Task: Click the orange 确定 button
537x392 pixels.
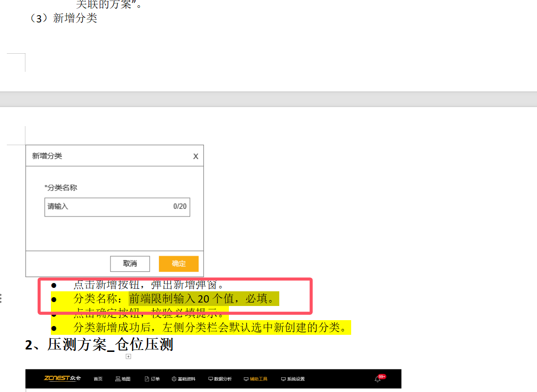Action: 179,263
